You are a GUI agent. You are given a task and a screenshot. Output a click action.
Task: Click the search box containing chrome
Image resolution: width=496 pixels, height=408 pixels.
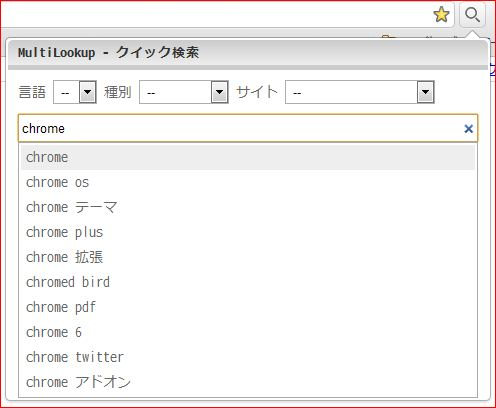pos(248,128)
